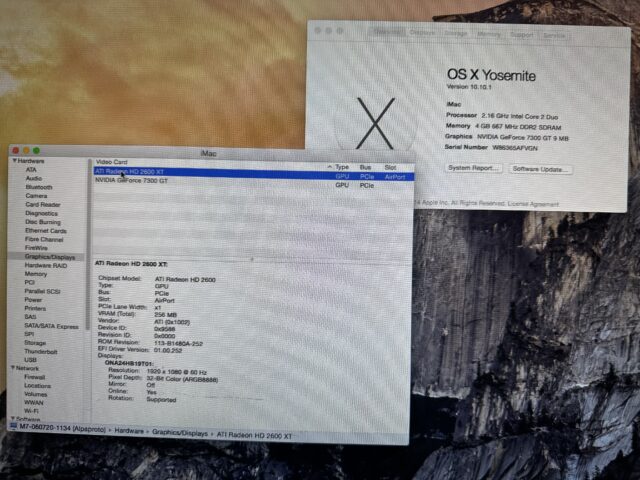Sort by the Slot column header
The height and width of the screenshot is (480, 640).
[390, 167]
